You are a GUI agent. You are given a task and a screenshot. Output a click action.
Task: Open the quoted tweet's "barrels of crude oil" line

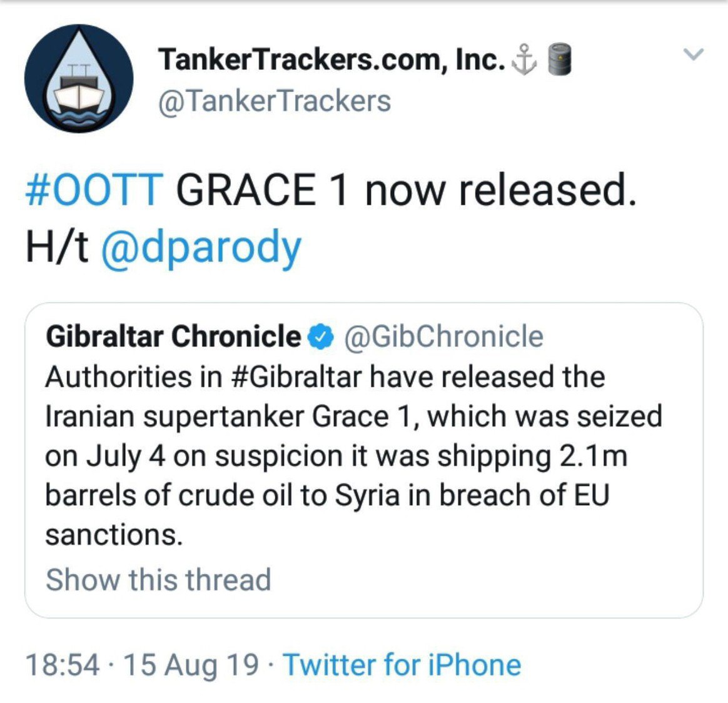[x=326, y=495]
